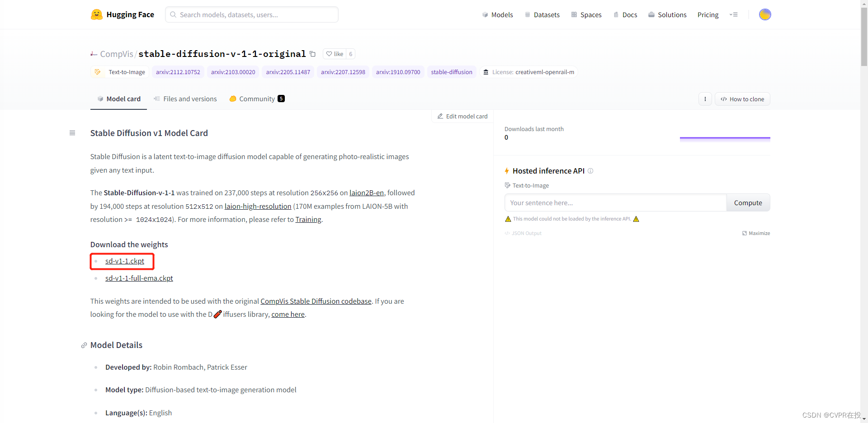Image resolution: width=868 pixels, height=423 pixels.
Task: Open the arxiv:2205.11487 tag
Action: [x=288, y=72]
